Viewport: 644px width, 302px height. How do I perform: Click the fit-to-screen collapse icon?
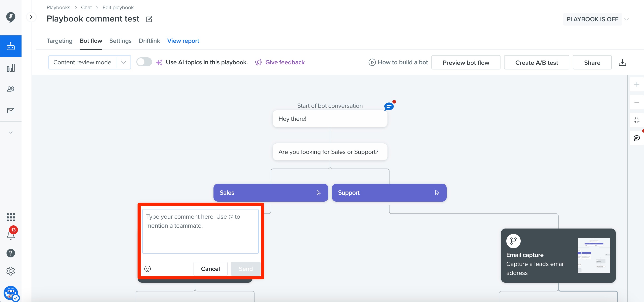(637, 120)
